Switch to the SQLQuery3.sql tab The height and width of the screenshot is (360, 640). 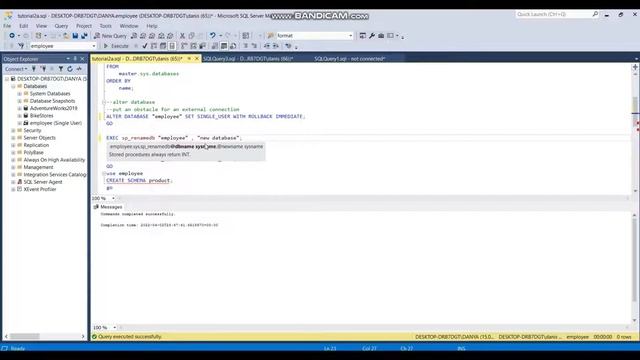coord(248,59)
